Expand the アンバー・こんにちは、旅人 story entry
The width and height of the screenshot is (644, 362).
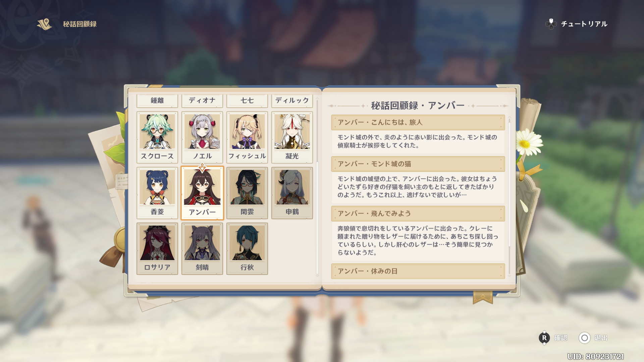pyautogui.click(x=418, y=122)
